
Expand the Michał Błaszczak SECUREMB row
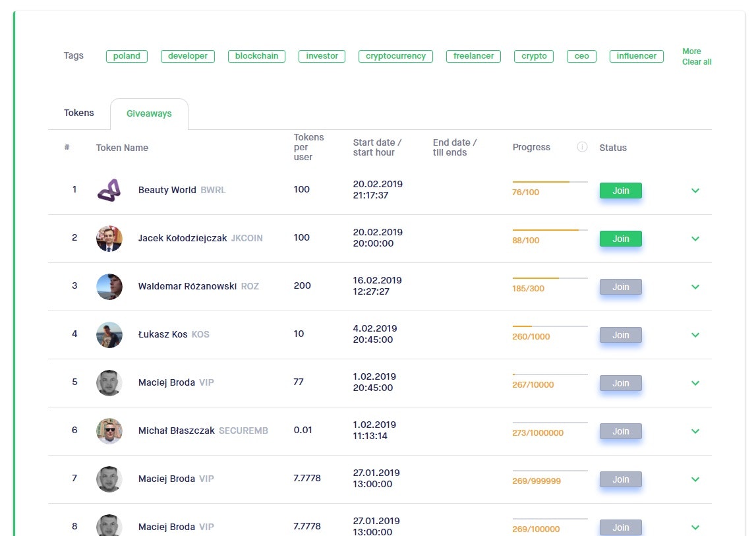click(695, 431)
